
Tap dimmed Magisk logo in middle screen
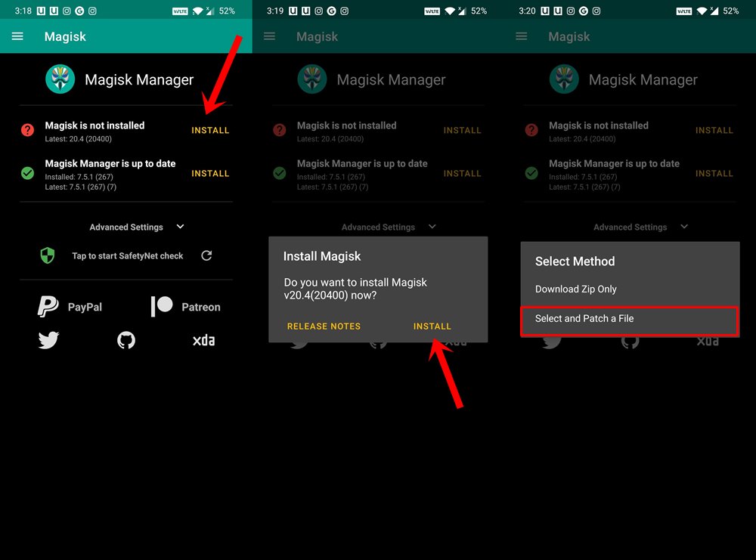(312, 79)
